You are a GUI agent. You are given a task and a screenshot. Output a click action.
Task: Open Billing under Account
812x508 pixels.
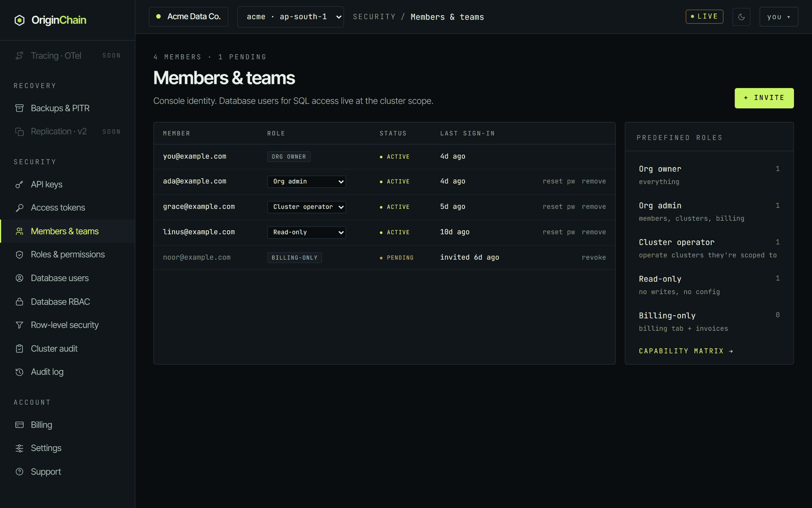coord(68,424)
